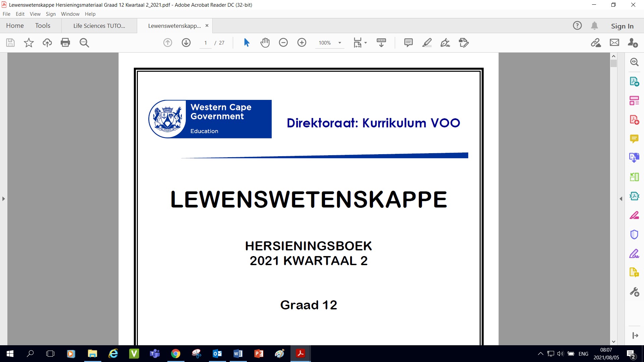Open the Window menu
This screenshot has height=362, width=644.
(x=70, y=14)
